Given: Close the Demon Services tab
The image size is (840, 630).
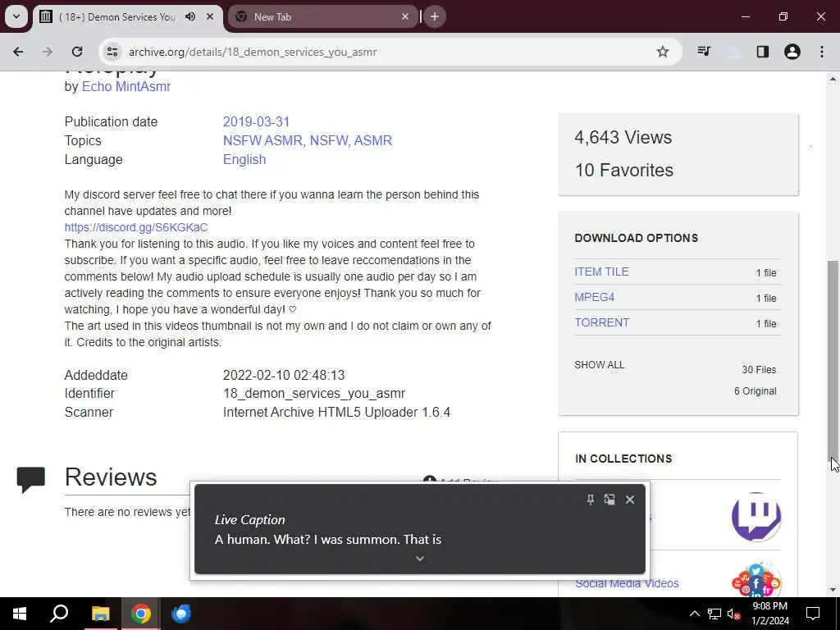Looking at the screenshot, I should [210, 16].
